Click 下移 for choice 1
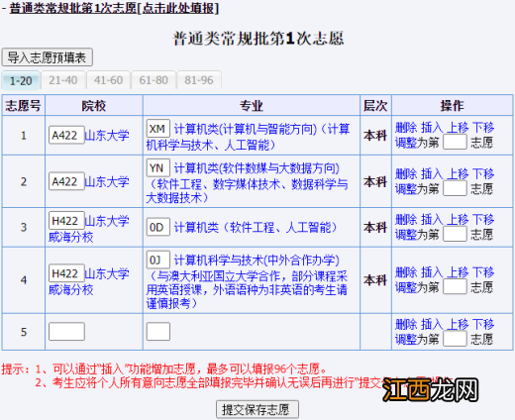 point(483,128)
